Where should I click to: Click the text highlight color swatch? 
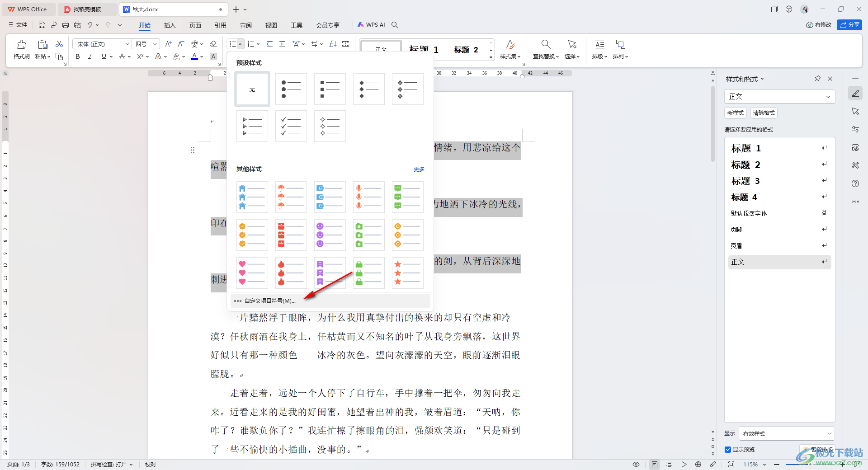176,56
